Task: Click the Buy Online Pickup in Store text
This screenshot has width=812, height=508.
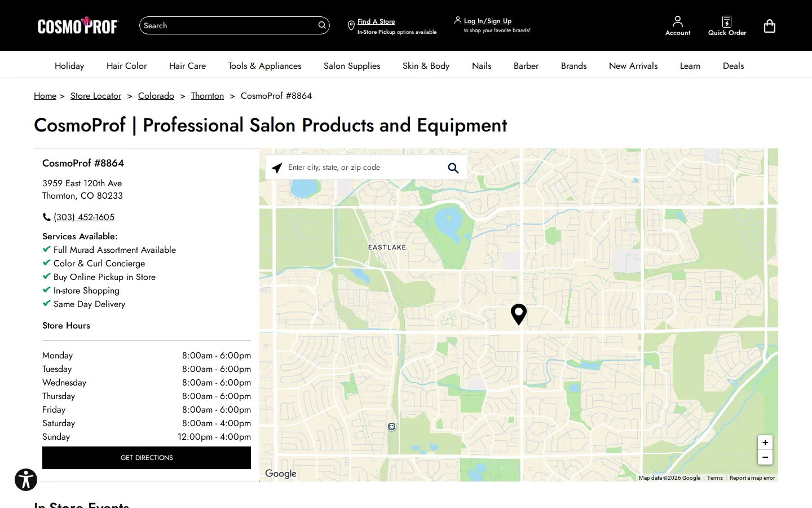Action: 104,277
